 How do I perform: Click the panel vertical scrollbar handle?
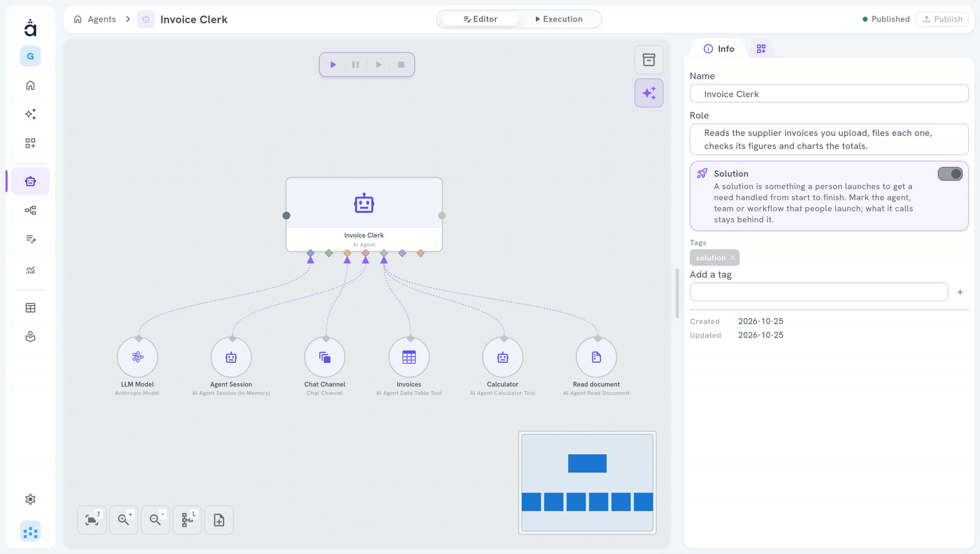click(677, 293)
